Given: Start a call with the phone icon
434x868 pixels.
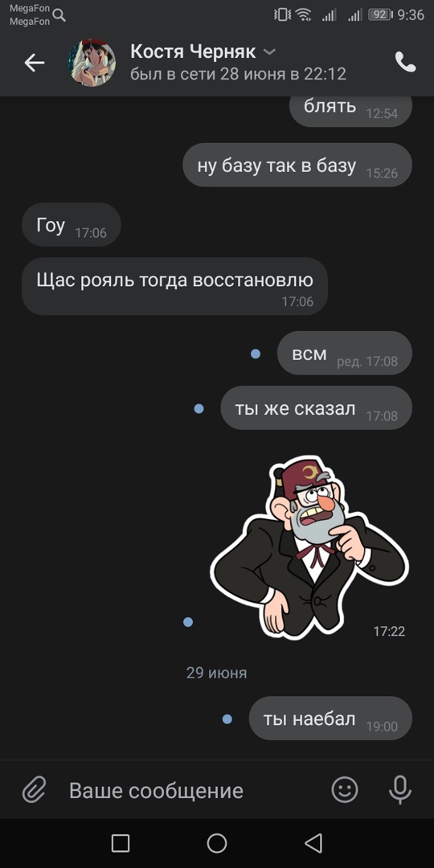Looking at the screenshot, I should pyautogui.click(x=405, y=62).
